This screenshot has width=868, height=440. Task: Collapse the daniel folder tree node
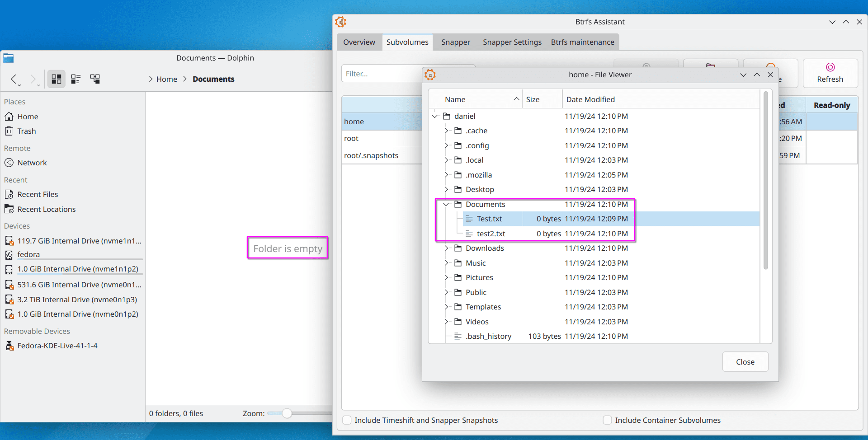click(435, 116)
